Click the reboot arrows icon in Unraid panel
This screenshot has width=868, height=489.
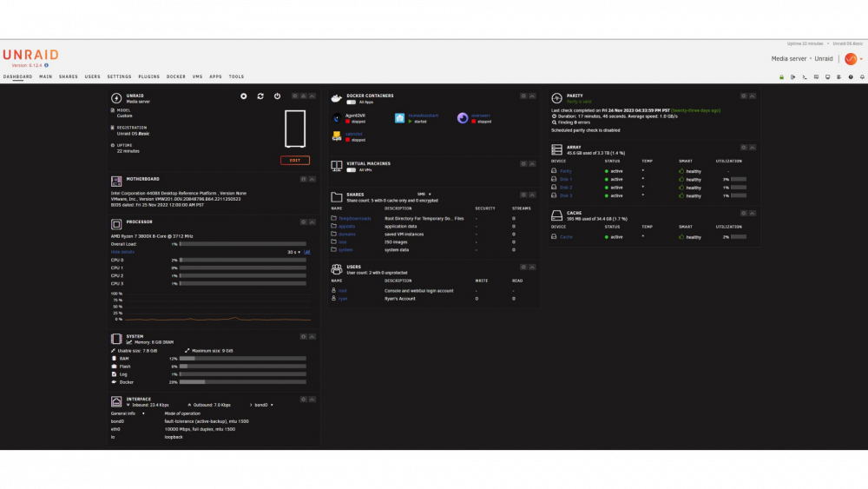coord(260,96)
